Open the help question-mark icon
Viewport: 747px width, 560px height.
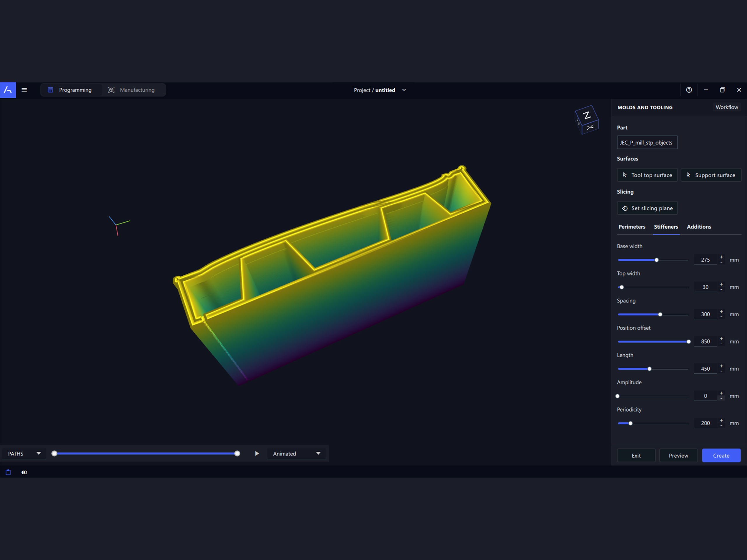coord(689,90)
